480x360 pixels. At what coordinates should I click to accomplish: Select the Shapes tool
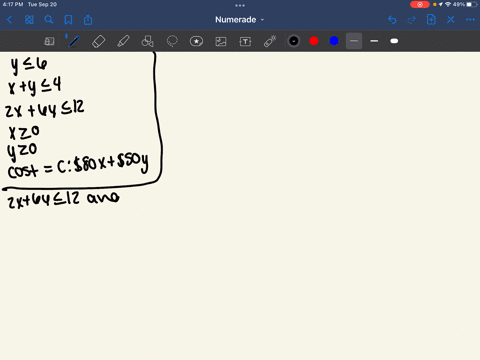click(x=147, y=41)
